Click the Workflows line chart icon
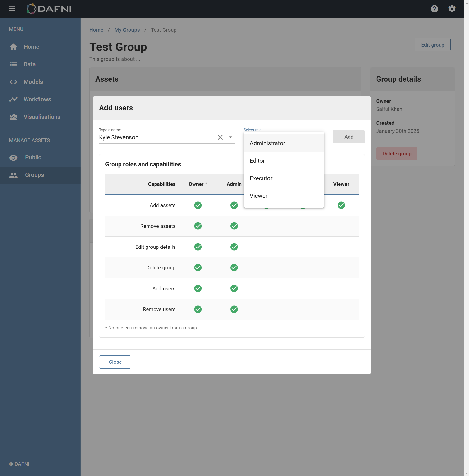The height and width of the screenshot is (476, 469). click(x=13, y=99)
